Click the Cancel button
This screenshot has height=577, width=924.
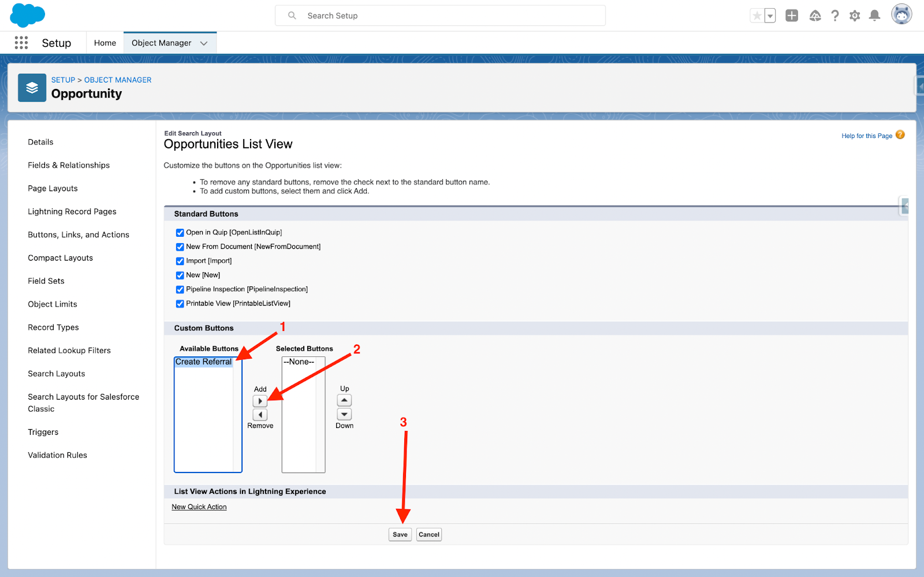click(x=429, y=534)
